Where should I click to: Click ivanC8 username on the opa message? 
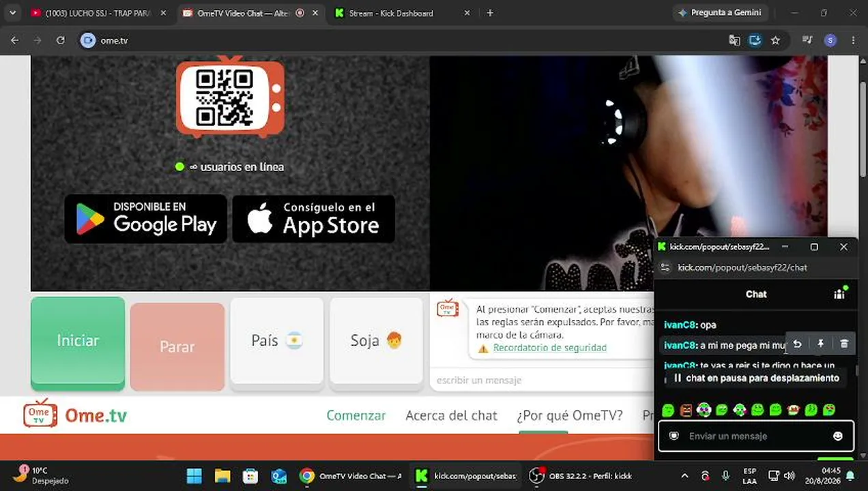[680, 325]
